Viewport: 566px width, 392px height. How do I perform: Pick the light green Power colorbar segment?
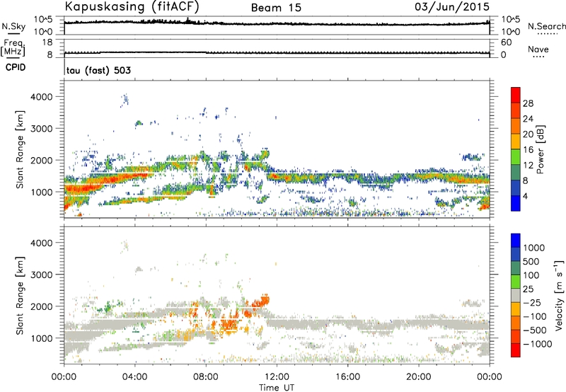click(516, 156)
